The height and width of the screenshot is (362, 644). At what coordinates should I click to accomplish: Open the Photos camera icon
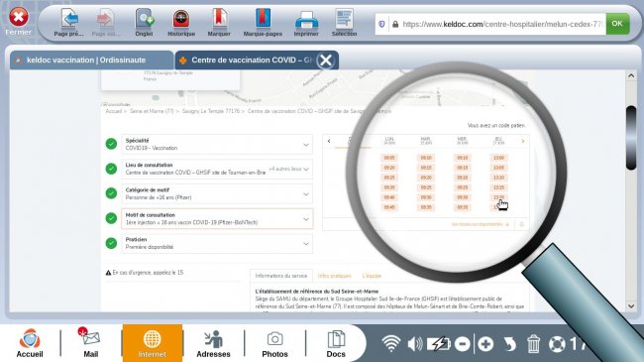(274, 339)
